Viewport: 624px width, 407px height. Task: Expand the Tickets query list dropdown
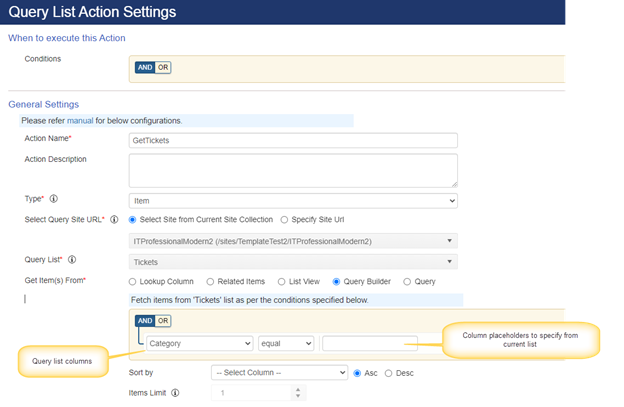click(293, 262)
